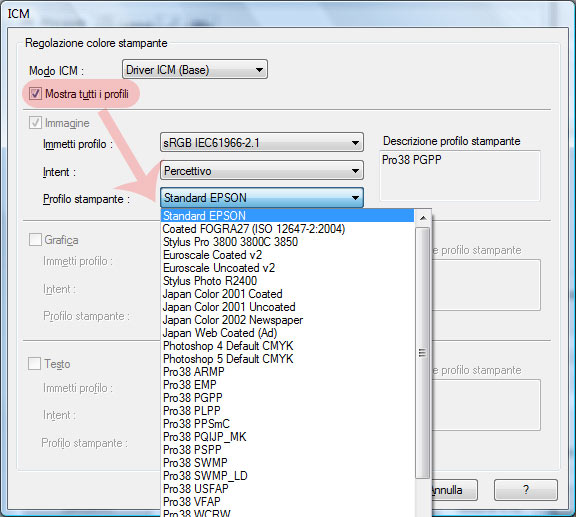Viewport: 576px width, 517px height.
Task: Uncheck Mostra tutti i profili checkbox
Action: pyautogui.click(x=35, y=94)
